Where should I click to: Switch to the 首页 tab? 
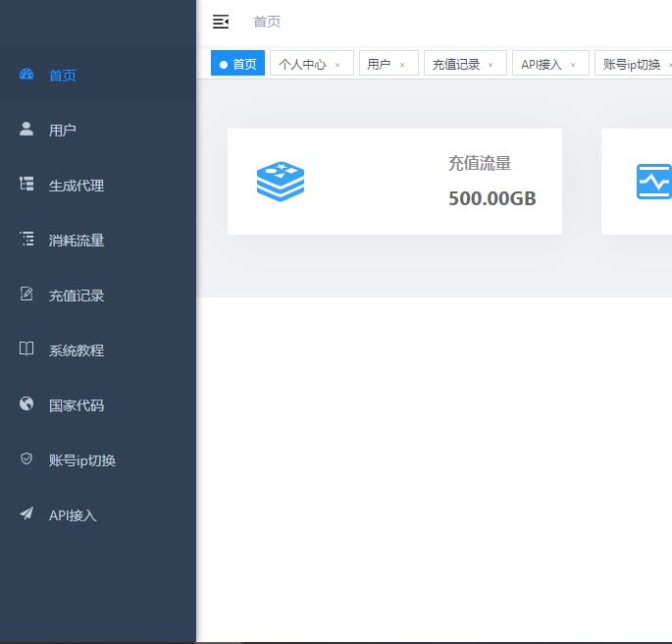pos(238,64)
